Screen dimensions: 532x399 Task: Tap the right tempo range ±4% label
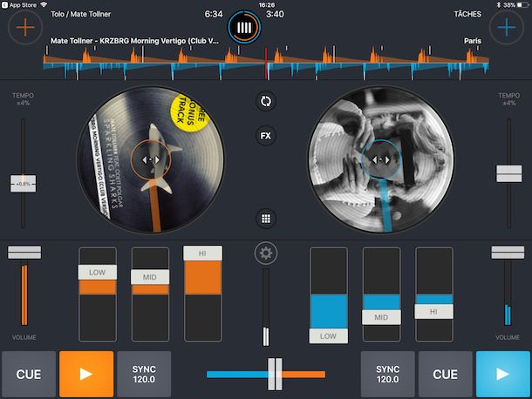pos(509,103)
